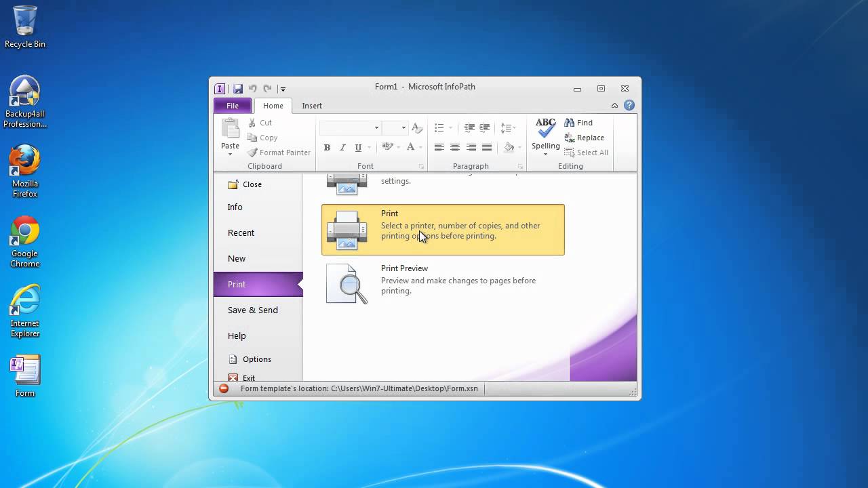This screenshot has height=488, width=868.
Task: Toggle Underline formatting
Action: click(358, 147)
